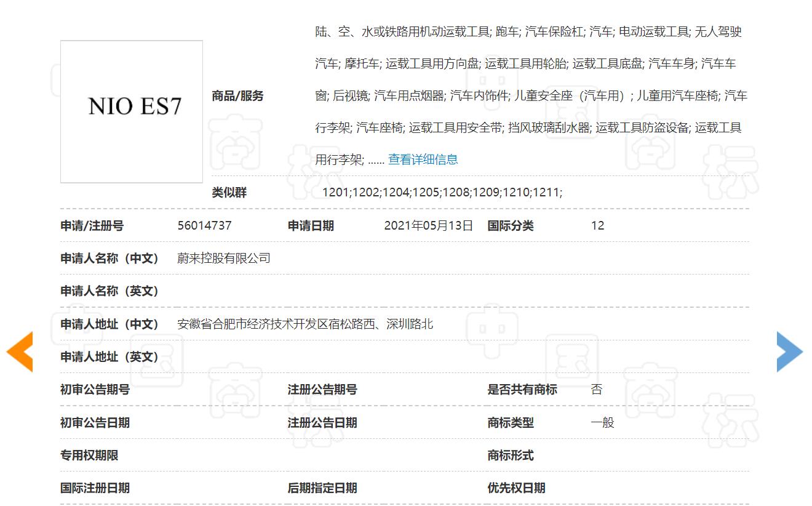Click the NIO ES7 trademark image
The width and height of the screenshot is (812, 506).
pos(131,111)
